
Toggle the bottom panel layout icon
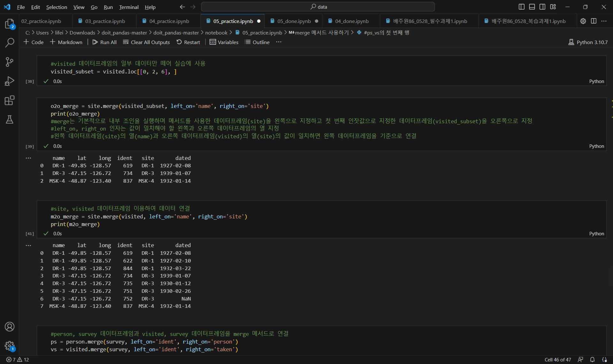532,7
